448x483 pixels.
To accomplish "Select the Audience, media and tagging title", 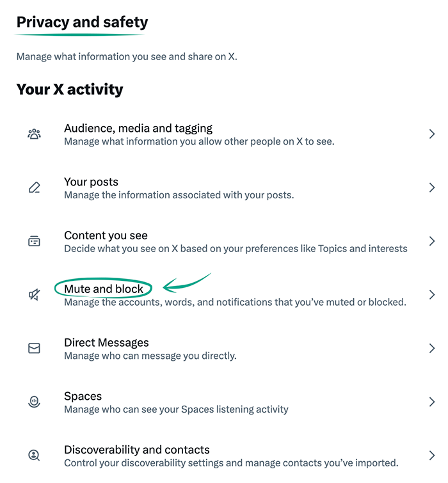I will (138, 128).
